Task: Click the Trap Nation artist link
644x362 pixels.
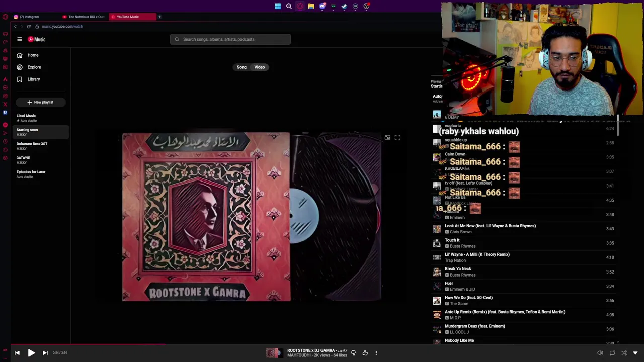Action: click(x=455, y=261)
